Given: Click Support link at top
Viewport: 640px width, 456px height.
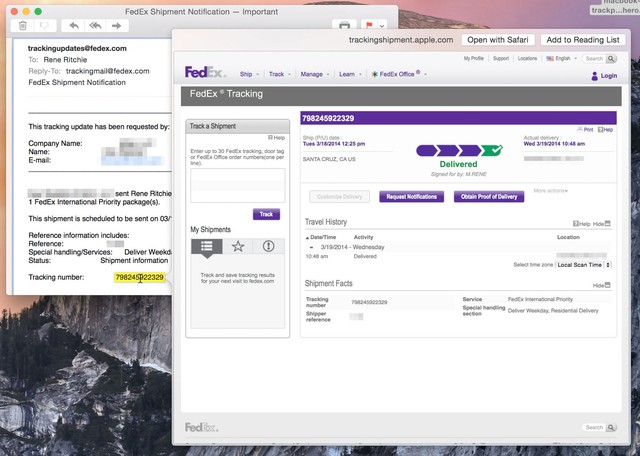Looking at the screenshot, I should [501, 58].
